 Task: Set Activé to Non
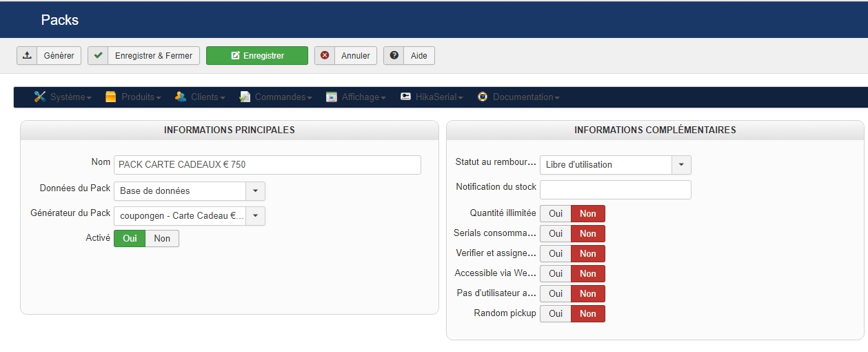162,238
